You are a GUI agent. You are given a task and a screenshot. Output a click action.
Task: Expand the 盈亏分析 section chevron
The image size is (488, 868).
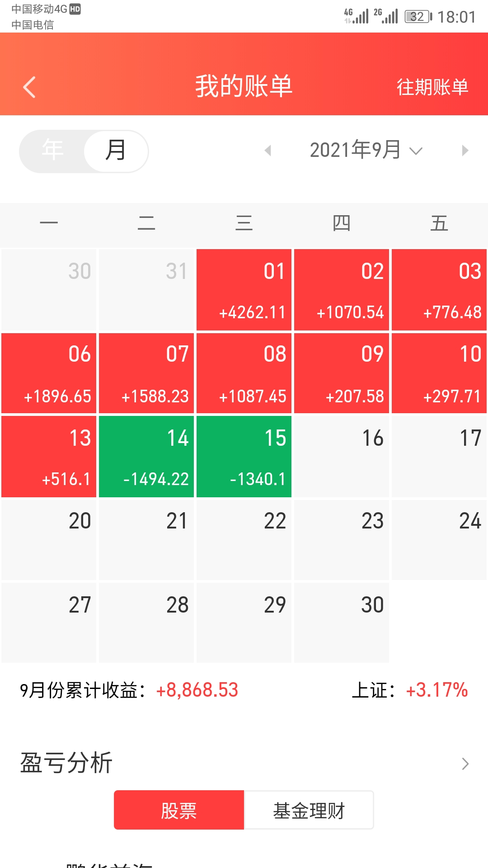click(465, 764)
